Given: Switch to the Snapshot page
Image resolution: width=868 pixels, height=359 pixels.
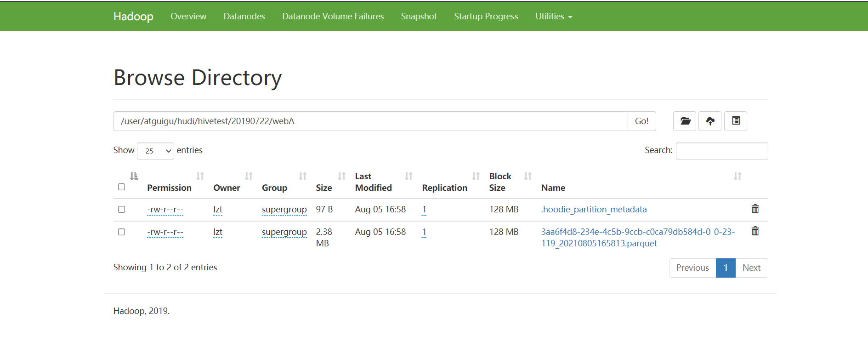Looking at the screenshot, I should coord(419,16).
